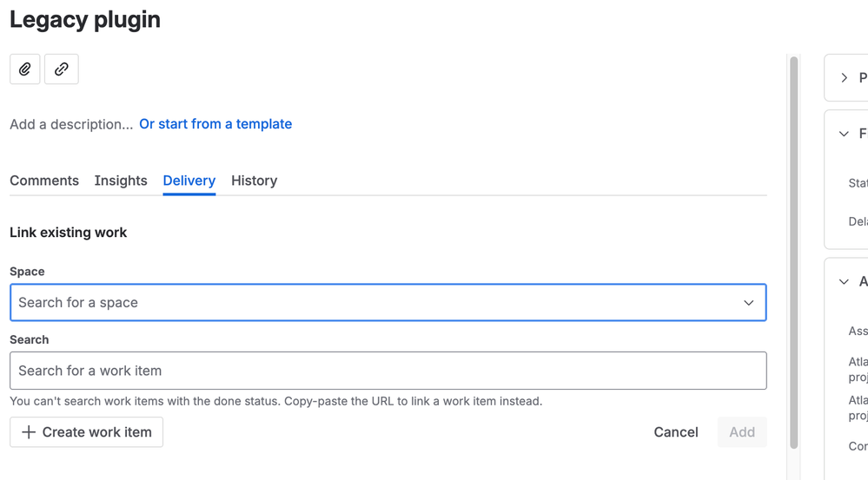This screenshot has width=868, height=480.
Task: Focus the 'Search for a space' field
Action: tap(374, 303)
